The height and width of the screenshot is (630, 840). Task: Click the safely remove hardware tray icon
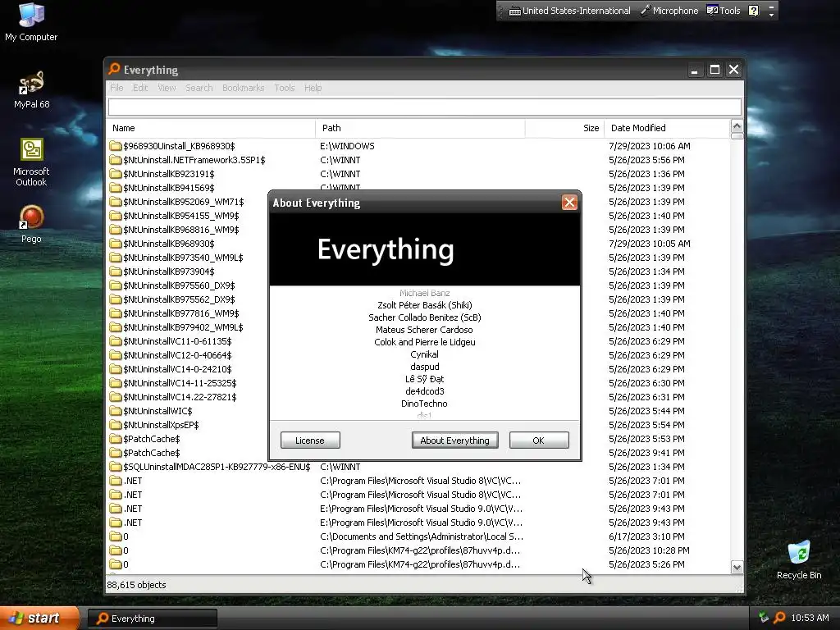point(764,618)
